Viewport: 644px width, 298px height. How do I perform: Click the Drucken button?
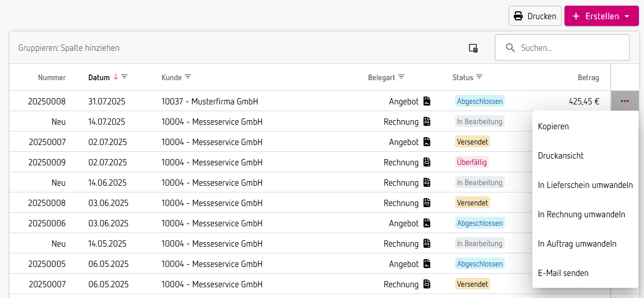click(x=535, y=16)
